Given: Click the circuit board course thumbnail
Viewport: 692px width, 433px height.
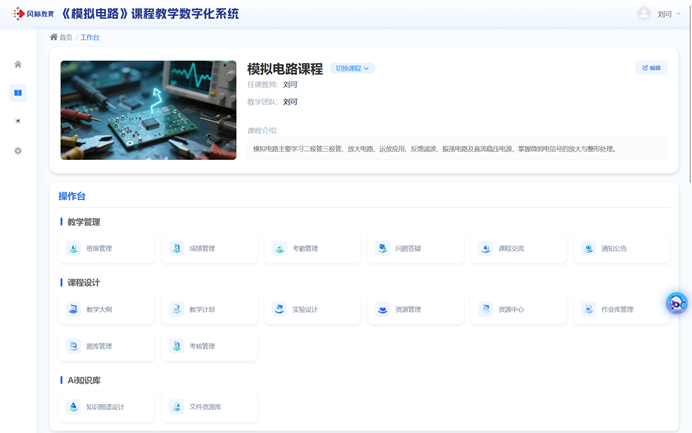Looking at the screenshot, I should 148,110.
